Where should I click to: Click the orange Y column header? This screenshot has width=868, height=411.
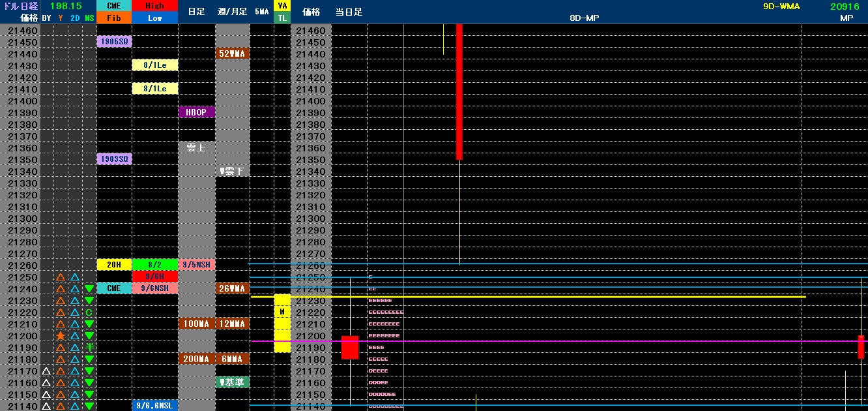coord(61,18)
